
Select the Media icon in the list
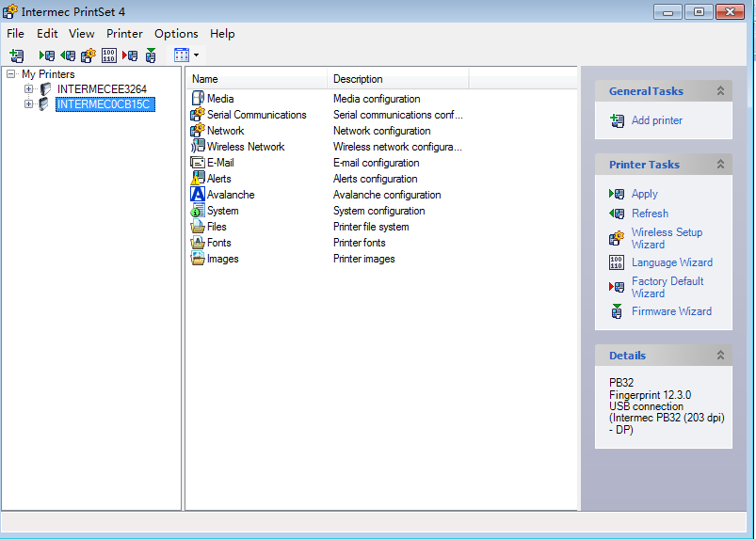pyautogui.click(x=198, y=98)
